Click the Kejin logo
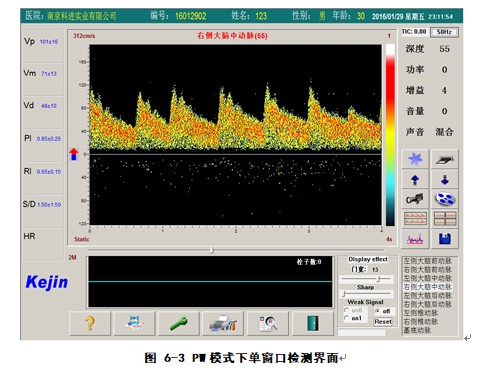The height and width of the screenshot is (371, 483). tap(47, 283)
